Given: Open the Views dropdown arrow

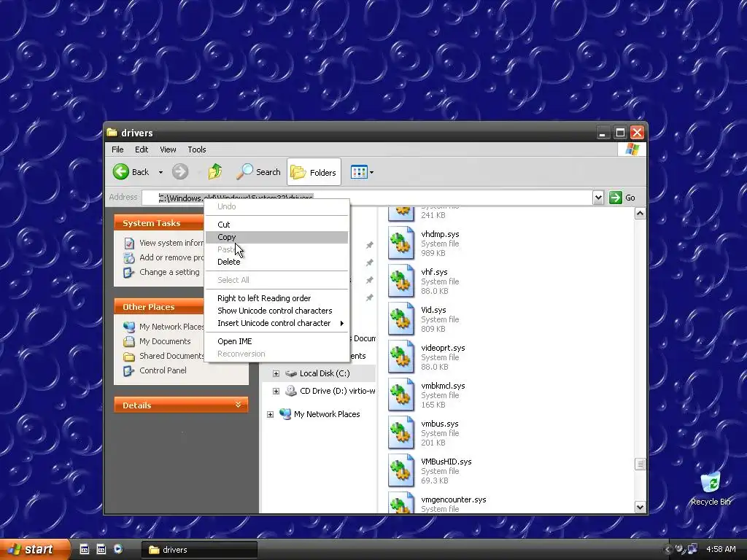Looking at the screenshot, I should pos(371,172).
